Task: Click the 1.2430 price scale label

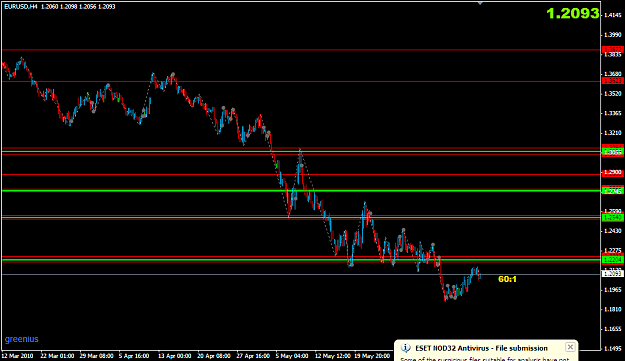Action: pos(613,231)
